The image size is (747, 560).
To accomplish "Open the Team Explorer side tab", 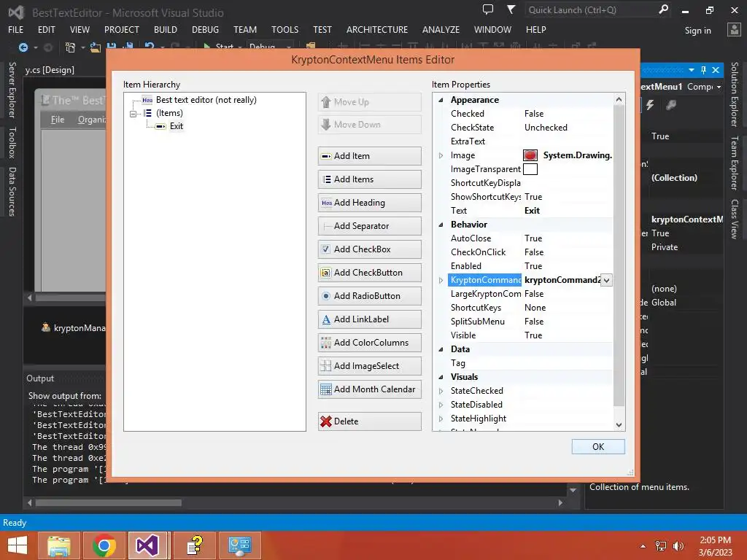I will (735, 163).
